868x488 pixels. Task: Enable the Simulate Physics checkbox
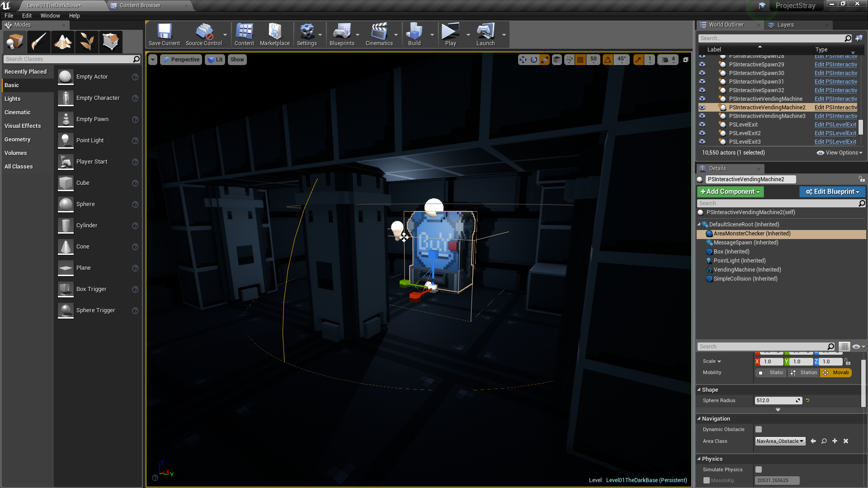(759, 469)
